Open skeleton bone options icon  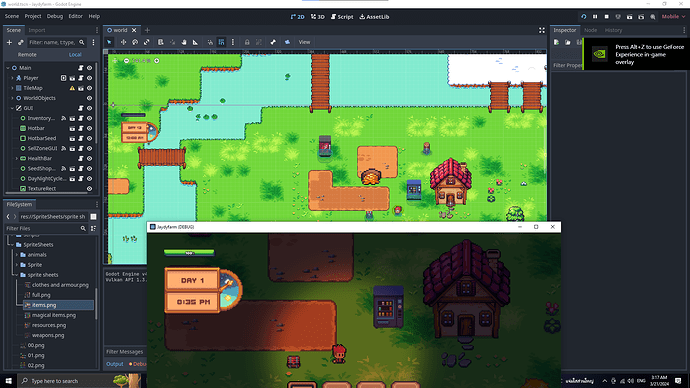click(273, 42)
